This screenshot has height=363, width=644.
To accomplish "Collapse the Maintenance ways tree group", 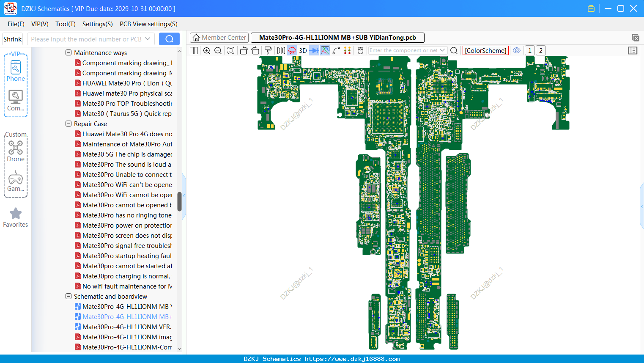I will pos(69,53).
